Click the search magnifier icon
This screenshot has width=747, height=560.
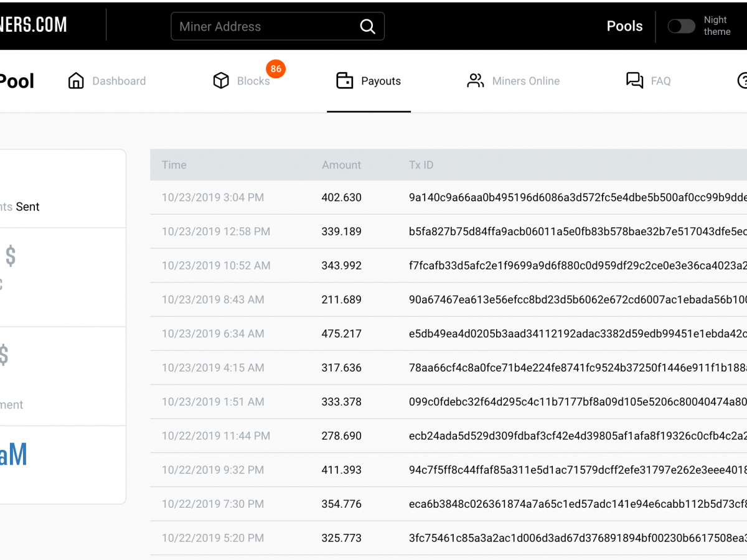tap(367, 26)
